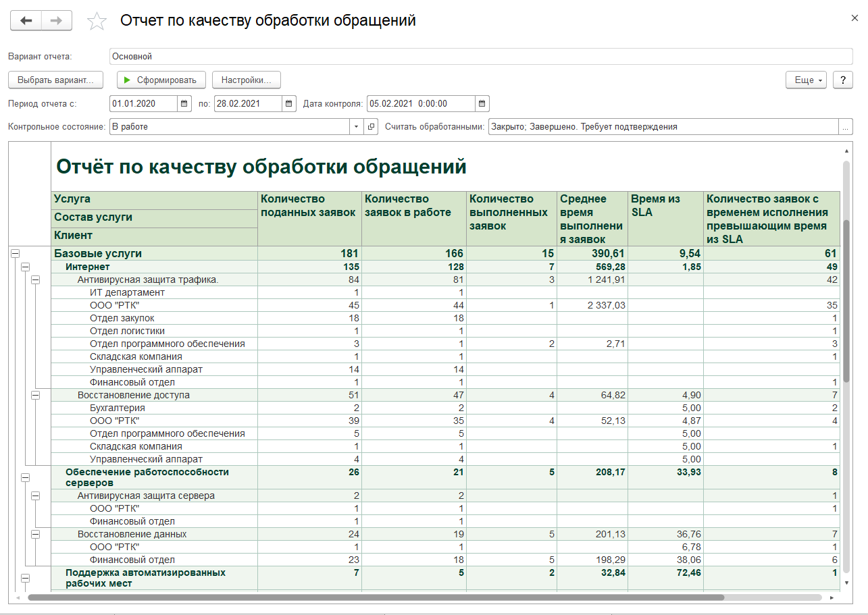Screen dimensions: 868x615
Task: Open selected control state with the open-form icon
Action: click(x=371, y=127)
